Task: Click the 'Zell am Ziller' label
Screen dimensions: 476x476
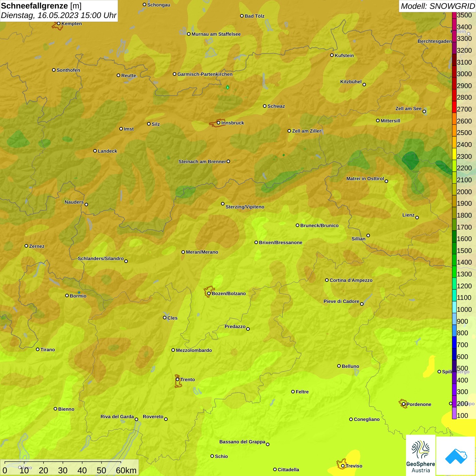Action: [307, 131]
